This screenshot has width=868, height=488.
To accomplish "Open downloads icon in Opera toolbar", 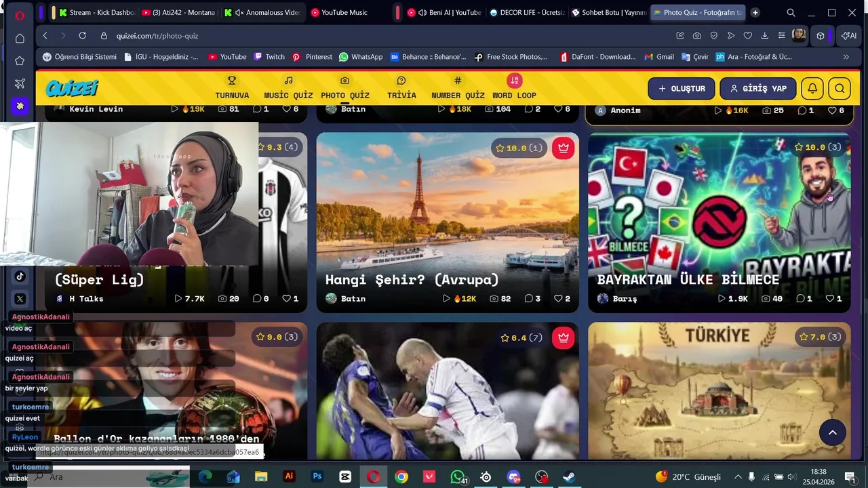I will (765, 35).
